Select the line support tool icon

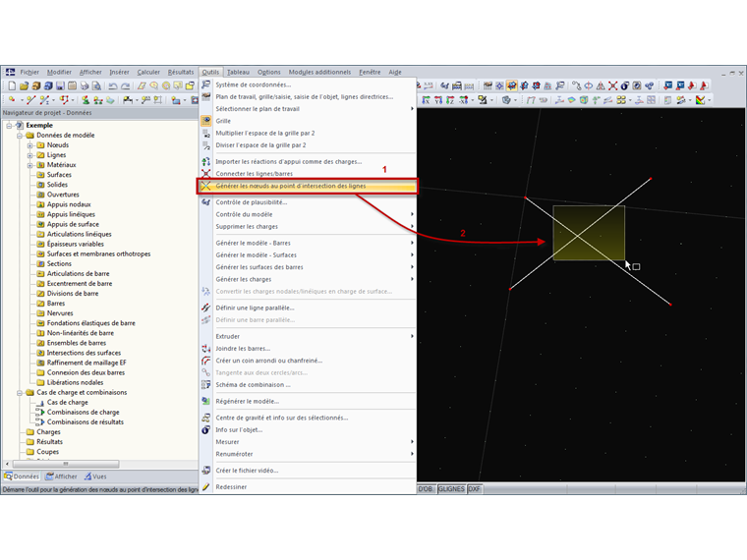pos(98,100)
